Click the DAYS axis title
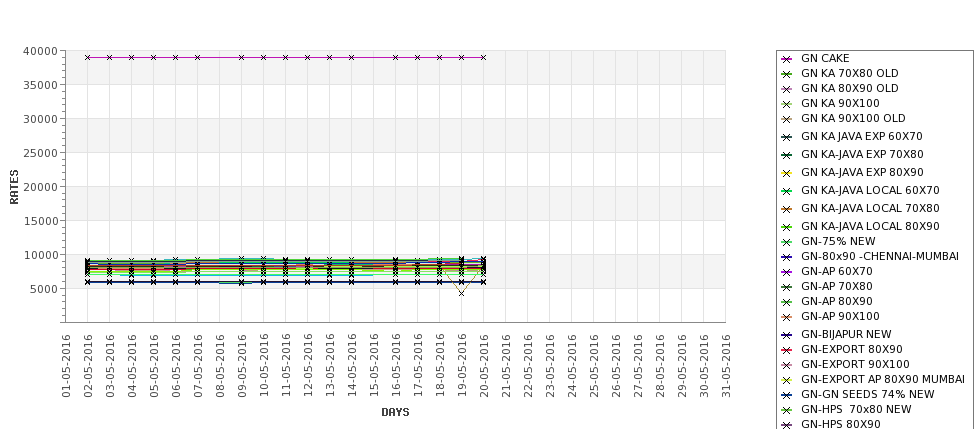Viewport: 975px width, 429px height. coord(395,412)
